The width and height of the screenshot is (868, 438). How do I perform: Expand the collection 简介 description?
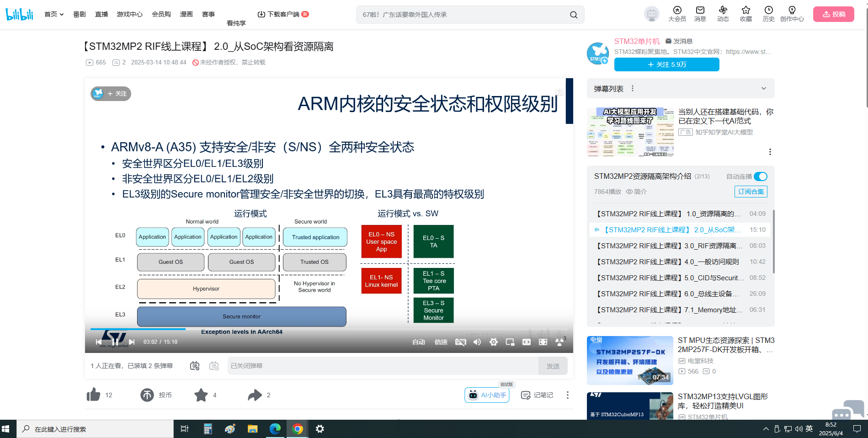point(636,192)
